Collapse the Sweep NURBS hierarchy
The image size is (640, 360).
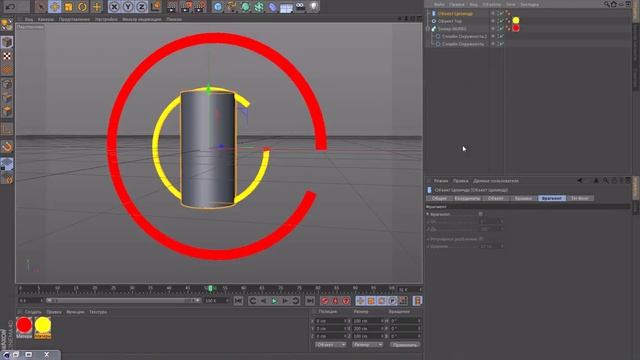(x=427, y=29)
